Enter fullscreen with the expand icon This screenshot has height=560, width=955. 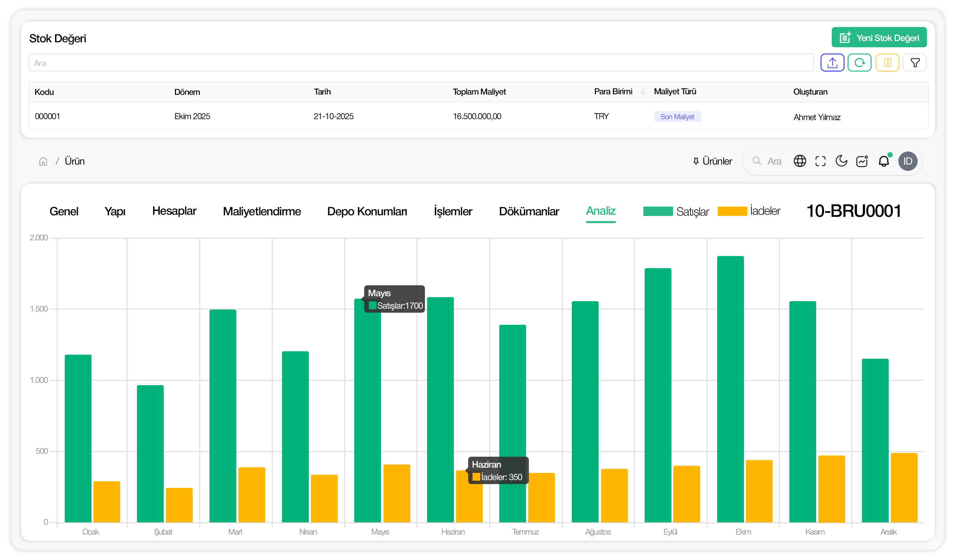[820, 161]
